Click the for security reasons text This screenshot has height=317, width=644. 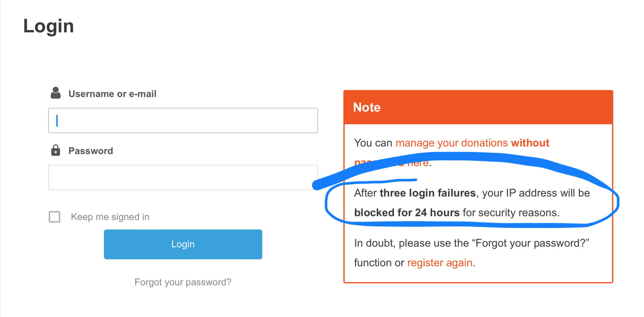[511, 213]
